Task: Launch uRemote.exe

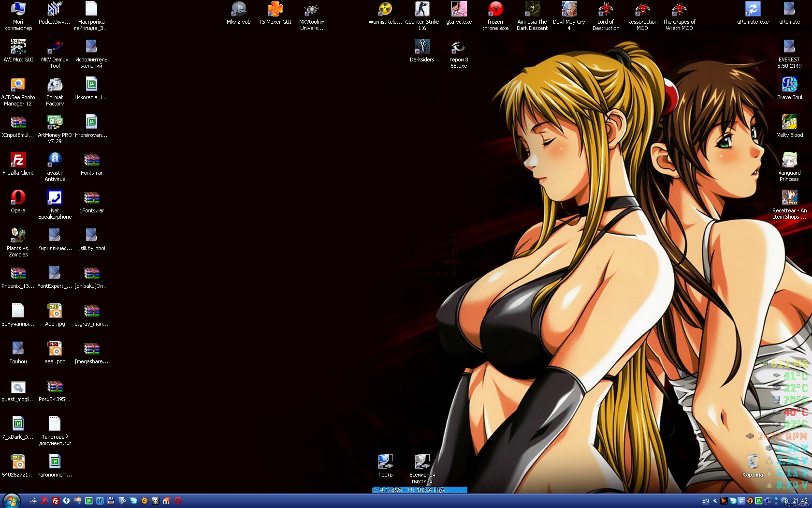Action: [753, 13]
